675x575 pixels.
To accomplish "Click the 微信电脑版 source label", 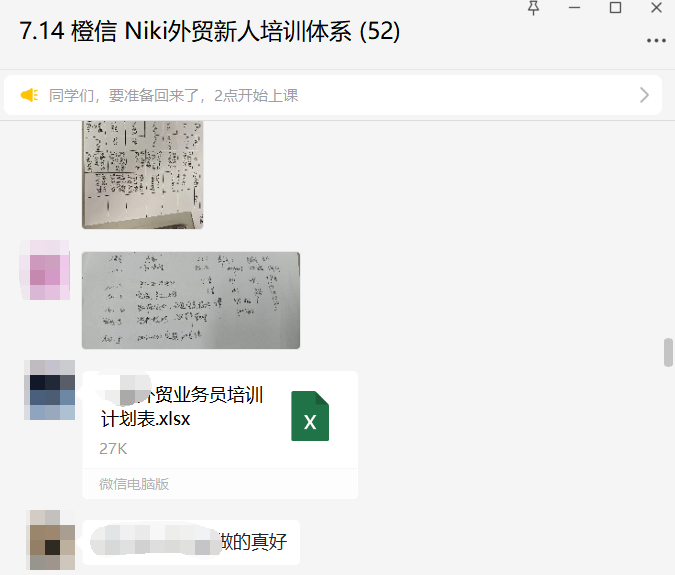I will 134,484.
